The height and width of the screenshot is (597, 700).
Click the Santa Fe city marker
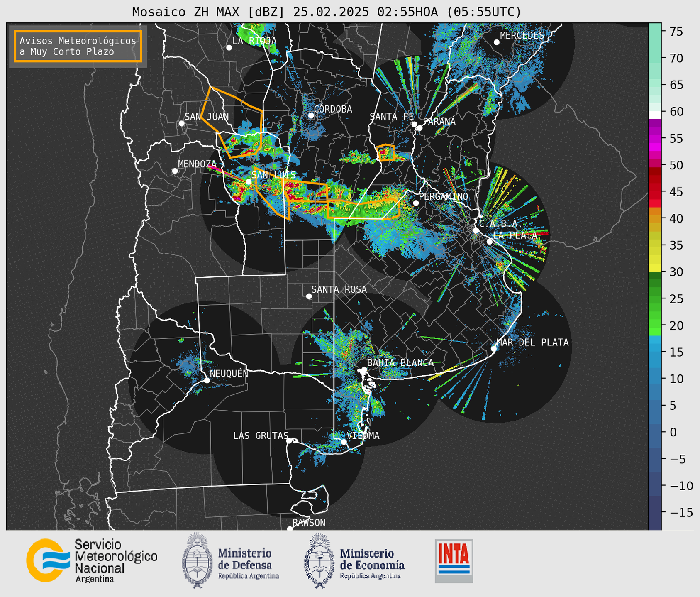[414, 124]
